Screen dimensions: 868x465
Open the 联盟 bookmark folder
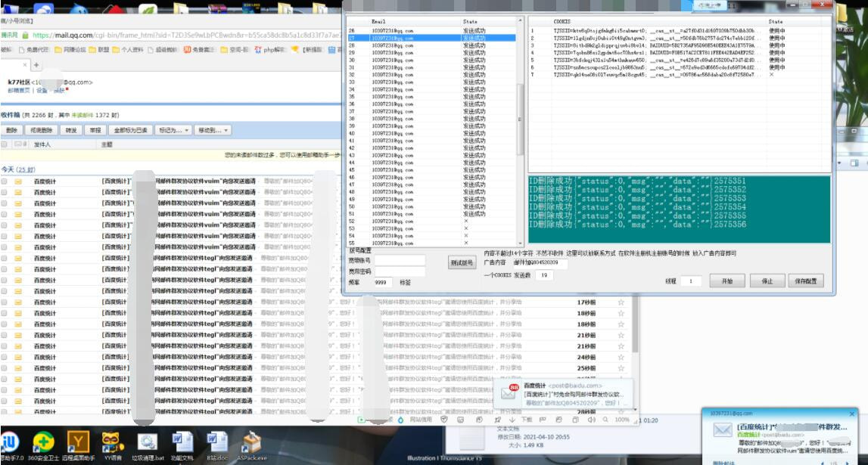pos(99,50)
